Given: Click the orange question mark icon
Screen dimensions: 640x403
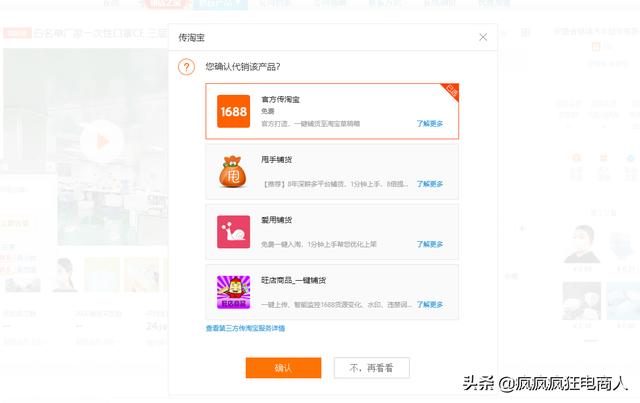Looking at the screenshot, I should 187,67.
